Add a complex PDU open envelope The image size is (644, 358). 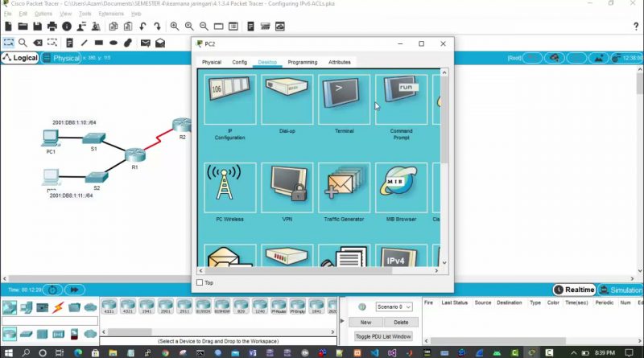coord(160,43)
